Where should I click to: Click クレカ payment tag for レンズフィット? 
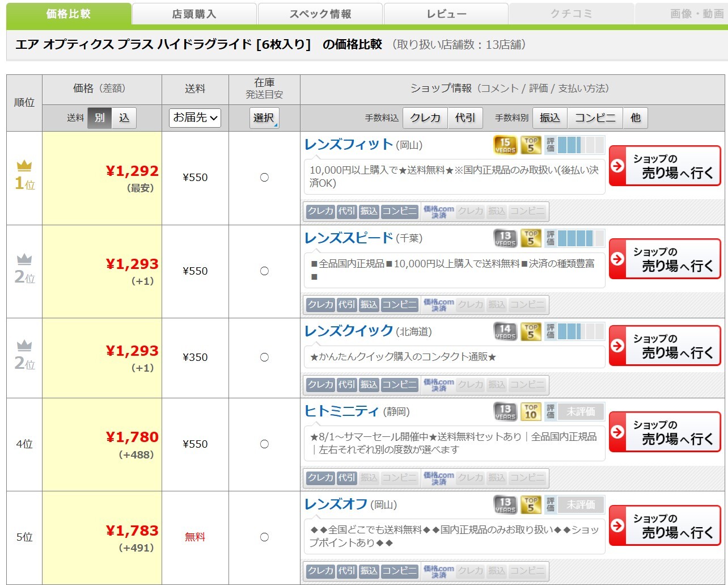320,211
